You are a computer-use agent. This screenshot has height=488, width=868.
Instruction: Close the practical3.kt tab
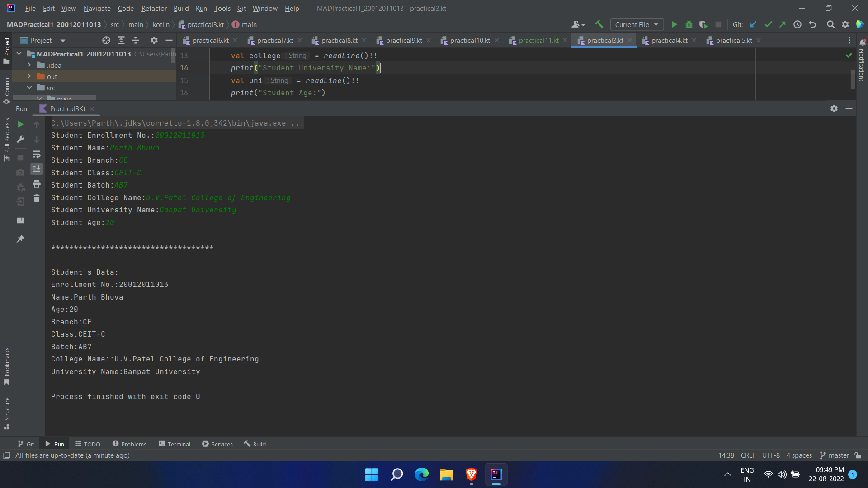pyautogui.click(x=630, y=41)
